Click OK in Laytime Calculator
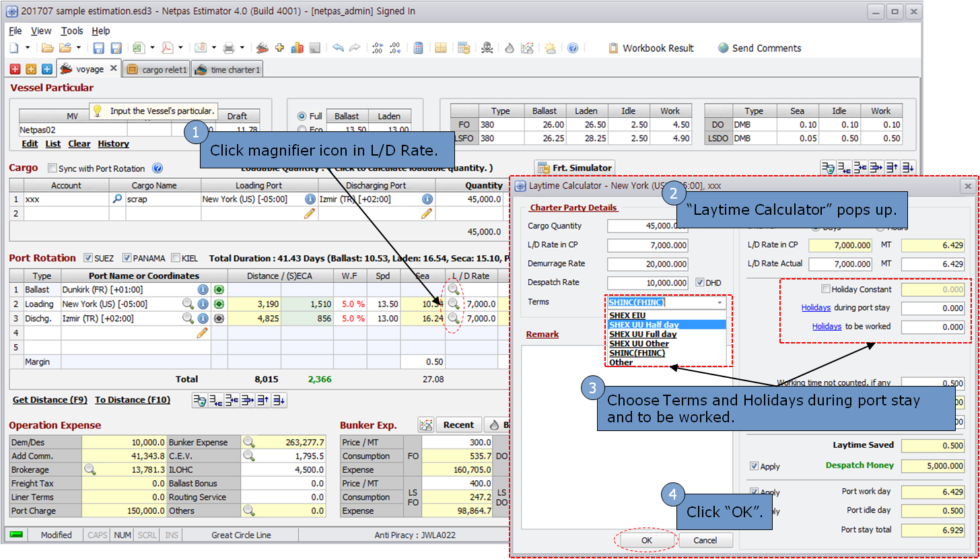The image size is (980, 559). [647, 540]
